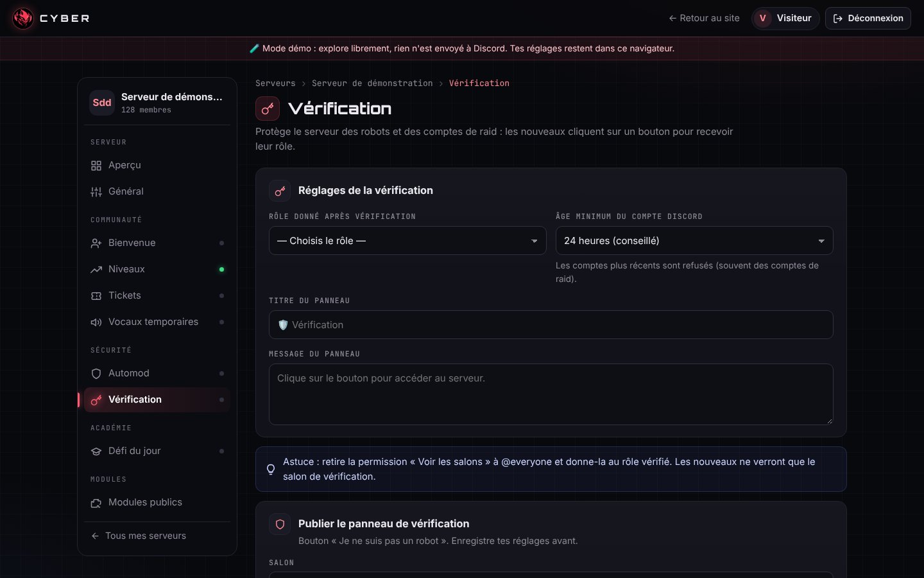The image size is (924, 578).
Task: Go to Automod security page
Action: [x=157, y=374]
